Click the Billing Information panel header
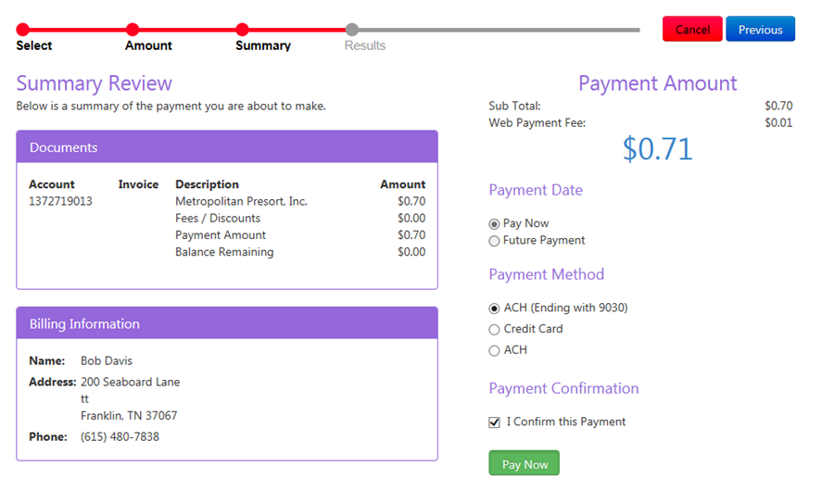Screen dimensions: 834x504 227,323
